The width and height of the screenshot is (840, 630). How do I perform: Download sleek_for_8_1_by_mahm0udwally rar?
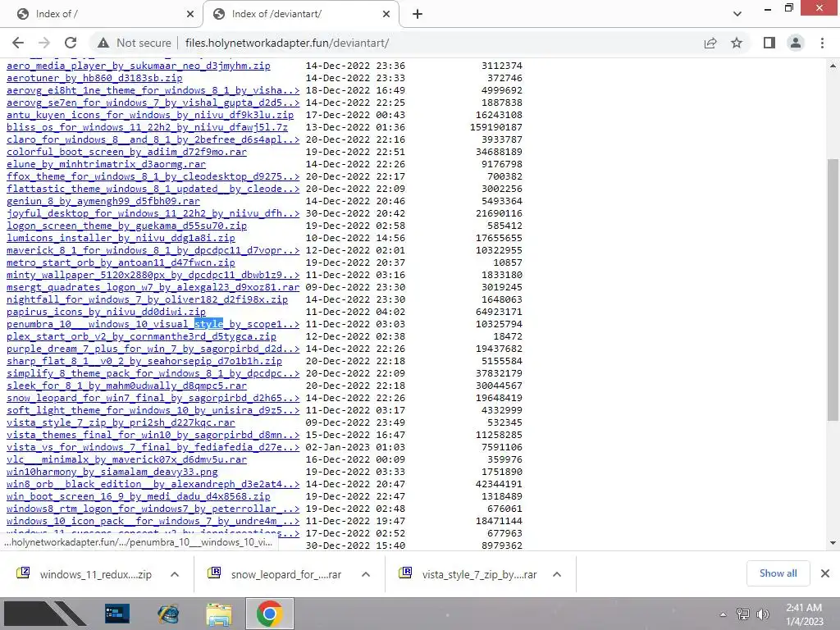(x=126, y=386)
